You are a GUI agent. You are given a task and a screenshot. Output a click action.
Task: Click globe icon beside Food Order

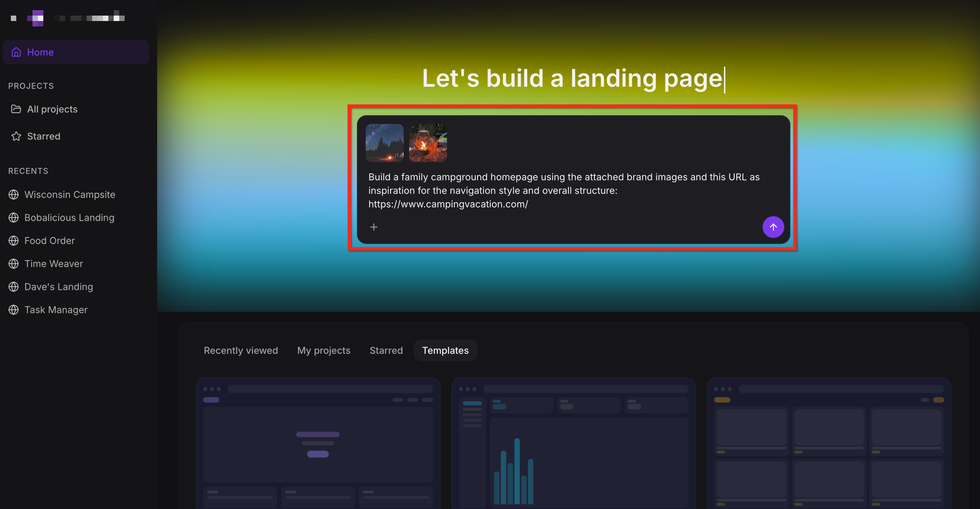[14, 241]
